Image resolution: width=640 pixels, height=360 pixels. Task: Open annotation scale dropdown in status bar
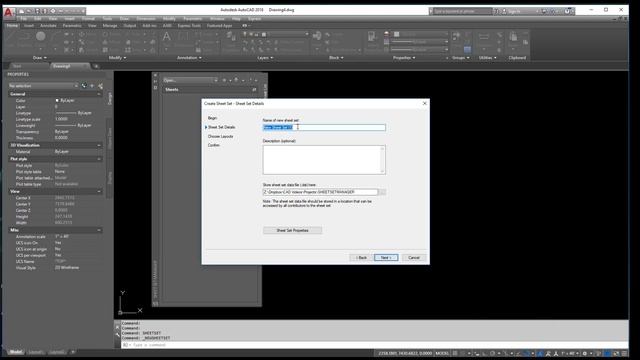pos(570,353)
